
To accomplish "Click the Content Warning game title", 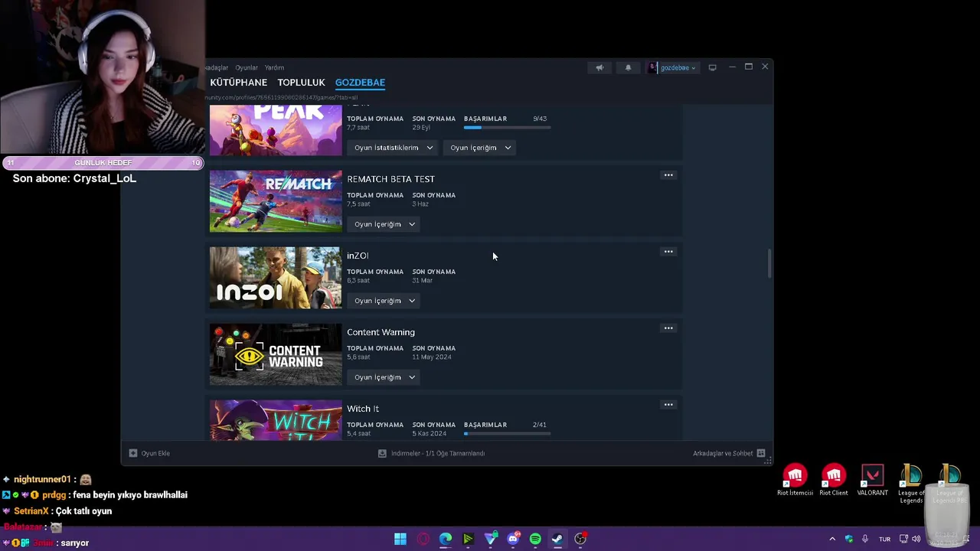I will 381,332.
